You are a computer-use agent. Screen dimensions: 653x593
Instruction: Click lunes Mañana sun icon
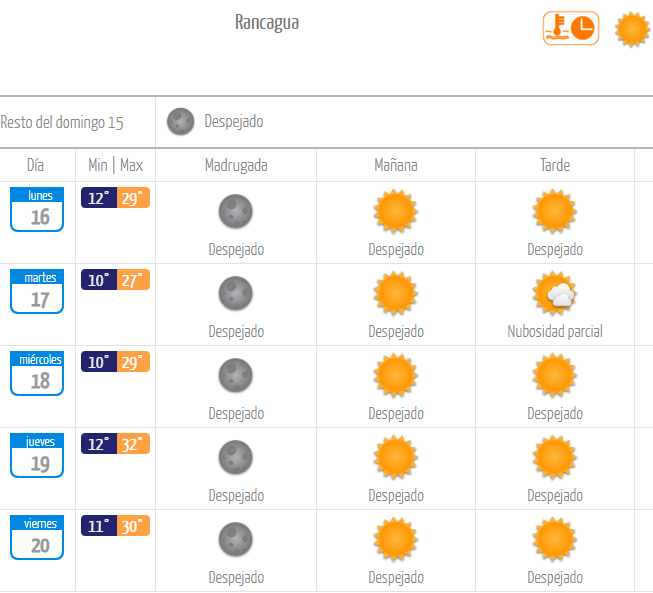[x=395, y=211]
